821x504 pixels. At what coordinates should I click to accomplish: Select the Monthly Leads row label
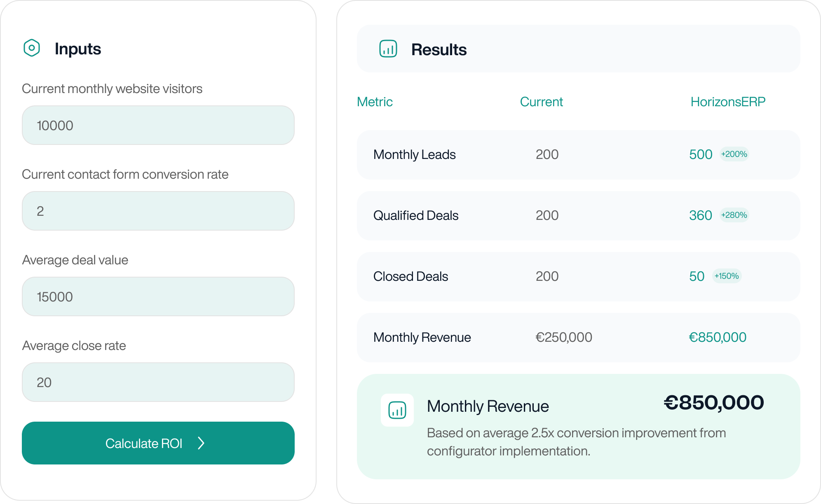coord(414,154)
